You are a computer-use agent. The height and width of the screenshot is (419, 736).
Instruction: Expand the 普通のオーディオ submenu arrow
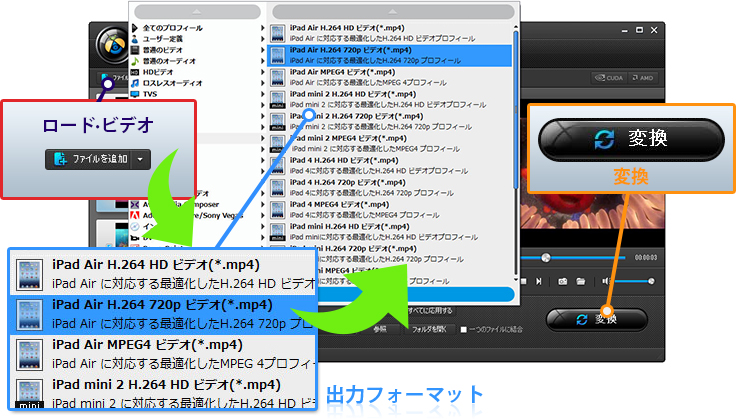[263, 61]
